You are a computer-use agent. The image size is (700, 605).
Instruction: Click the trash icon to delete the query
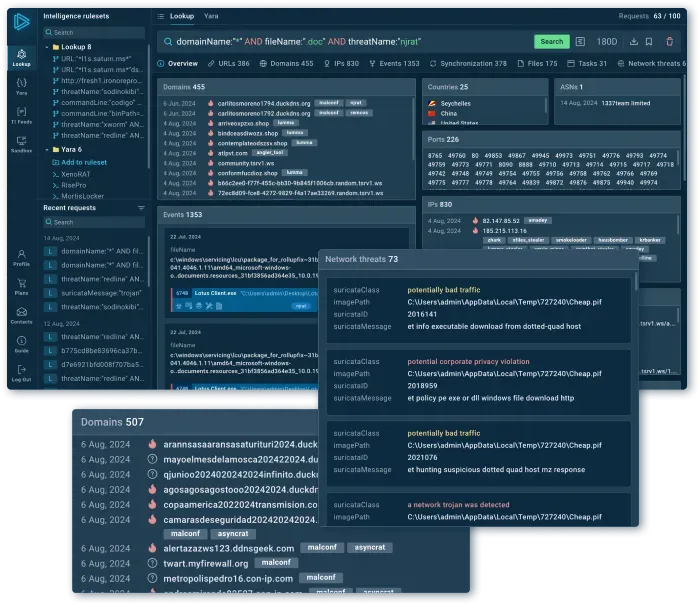[x=670, y=41]
